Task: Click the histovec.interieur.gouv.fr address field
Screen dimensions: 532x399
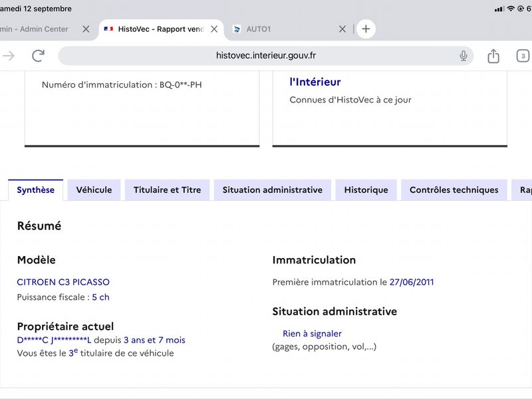Action: [265, 56]
